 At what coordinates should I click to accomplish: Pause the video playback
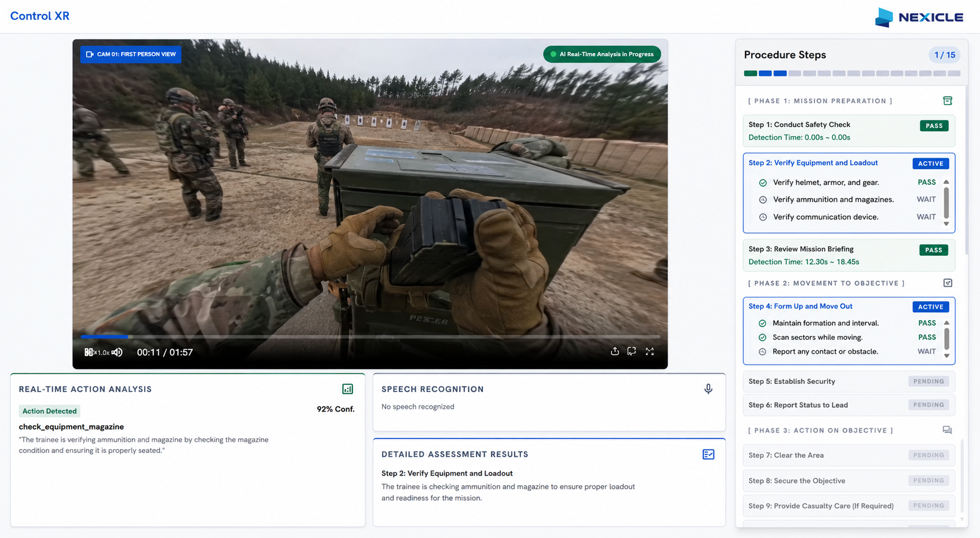[88, 352]
